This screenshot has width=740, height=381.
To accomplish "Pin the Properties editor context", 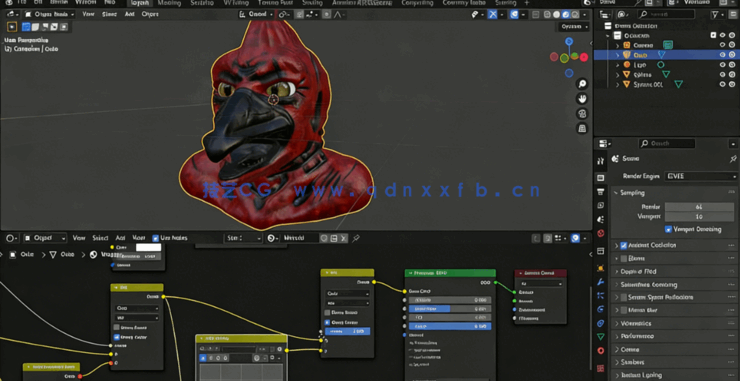I will click(x=733, y=159).
